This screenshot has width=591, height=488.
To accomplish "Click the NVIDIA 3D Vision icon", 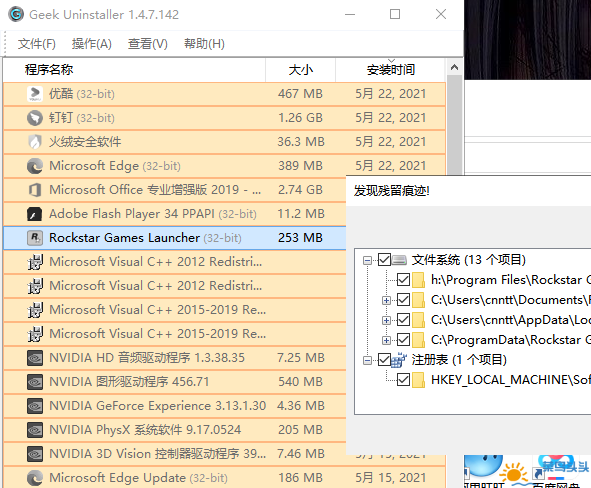I will click(x=35, y=454).
